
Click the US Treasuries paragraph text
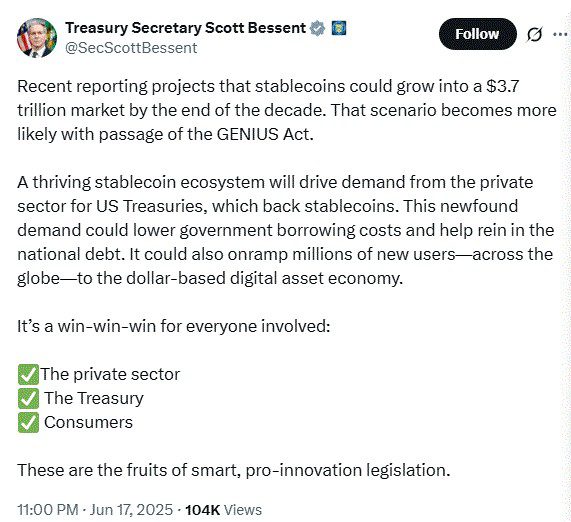click(x=286, y=230)
